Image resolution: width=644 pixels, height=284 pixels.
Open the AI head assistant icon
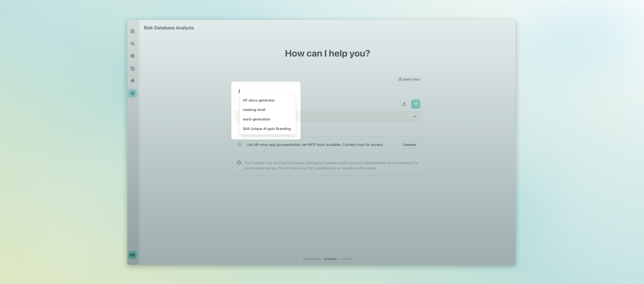pyautogui.click(x=133, y=56)
